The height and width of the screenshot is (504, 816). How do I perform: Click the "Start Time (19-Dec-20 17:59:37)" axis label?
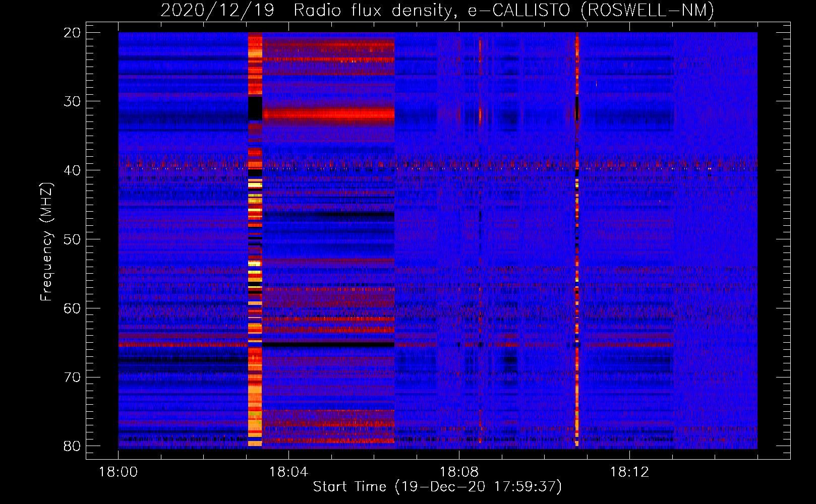pos(437,487)
